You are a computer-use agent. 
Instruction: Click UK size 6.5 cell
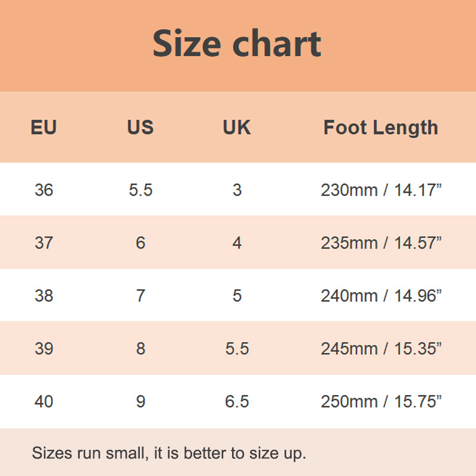[237, 402]
